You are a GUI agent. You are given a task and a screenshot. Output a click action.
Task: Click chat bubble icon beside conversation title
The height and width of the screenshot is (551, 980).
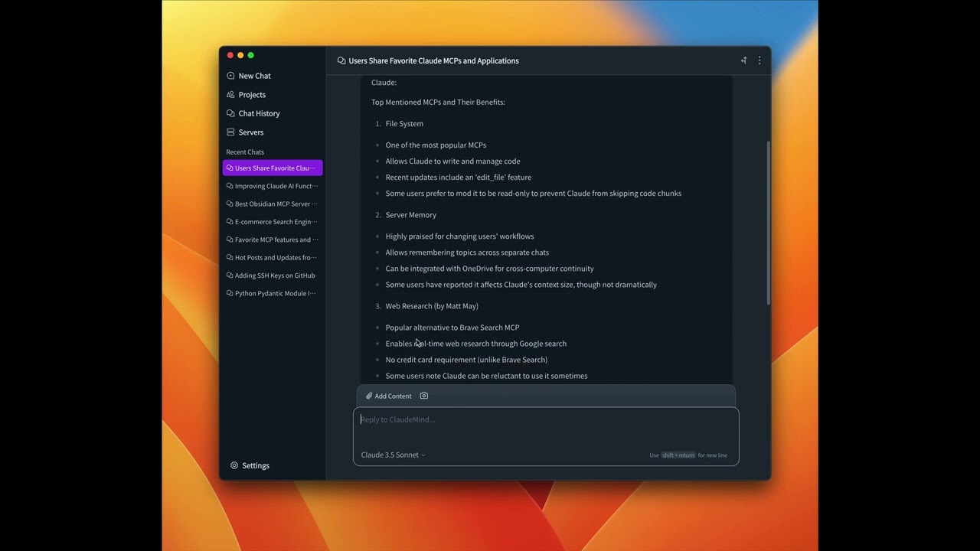[x=341, y=60]
